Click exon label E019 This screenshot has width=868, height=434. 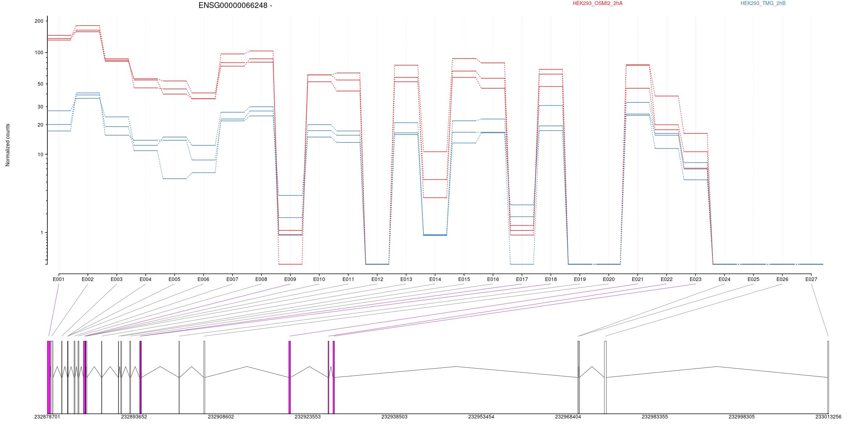click(x=580, y=279)
